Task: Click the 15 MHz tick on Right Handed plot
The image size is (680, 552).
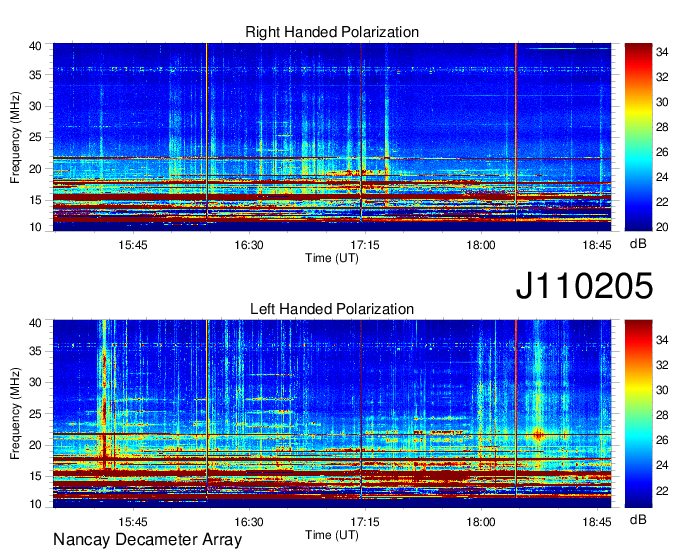Action: pyautogui.click(x=36, y=200)
